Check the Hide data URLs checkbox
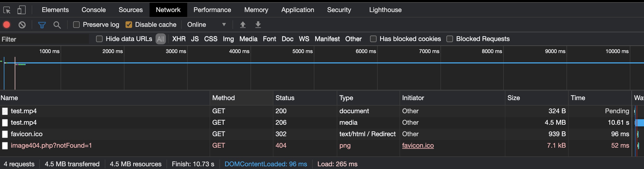 click(99, 39)
